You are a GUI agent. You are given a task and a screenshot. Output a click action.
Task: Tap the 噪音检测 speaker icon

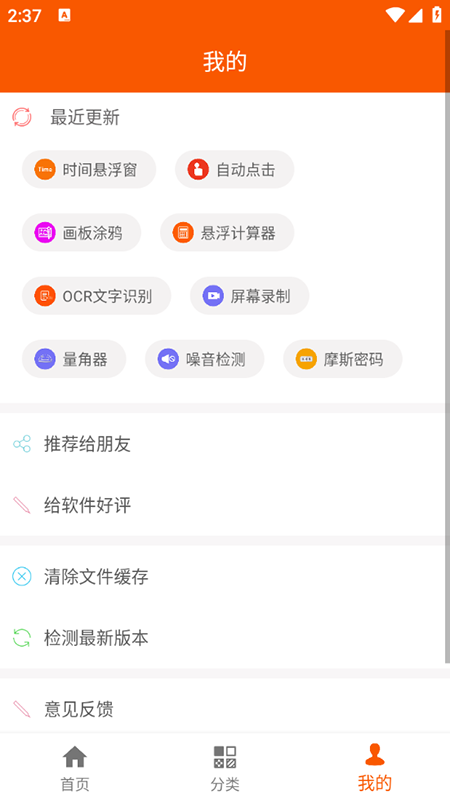pyautogui.click(x=168, y=359)
